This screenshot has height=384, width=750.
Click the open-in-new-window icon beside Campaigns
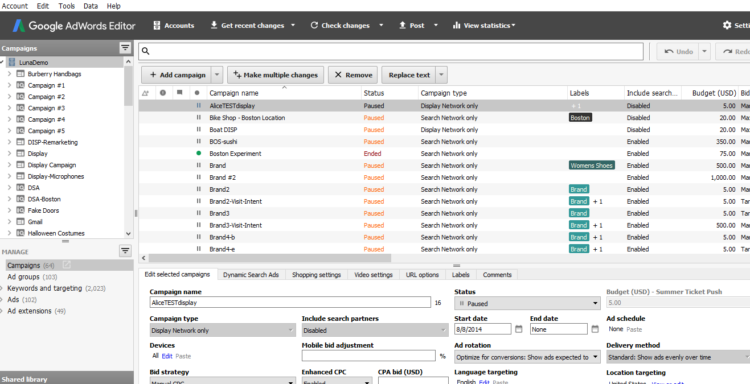pyautogui.click(x=67, y=265)
